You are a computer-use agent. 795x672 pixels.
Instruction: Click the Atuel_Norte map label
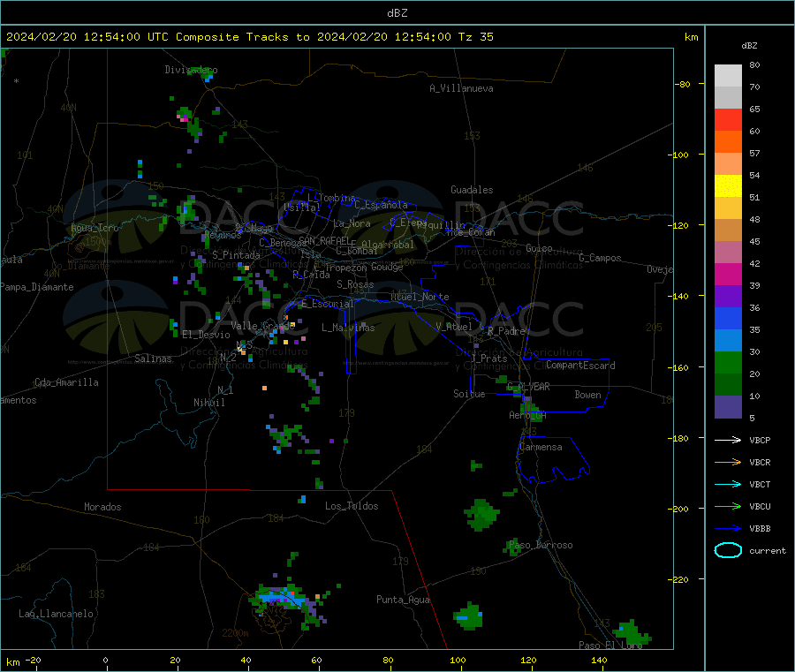[x=420, y=297]
